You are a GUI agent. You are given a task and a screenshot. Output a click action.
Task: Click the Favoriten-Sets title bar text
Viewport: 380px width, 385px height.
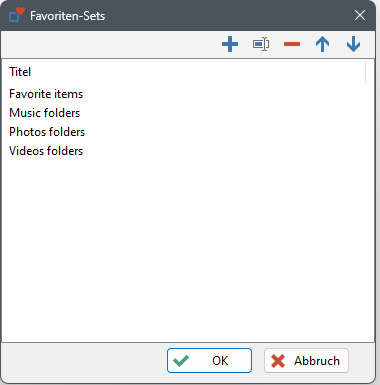point(68,16)
